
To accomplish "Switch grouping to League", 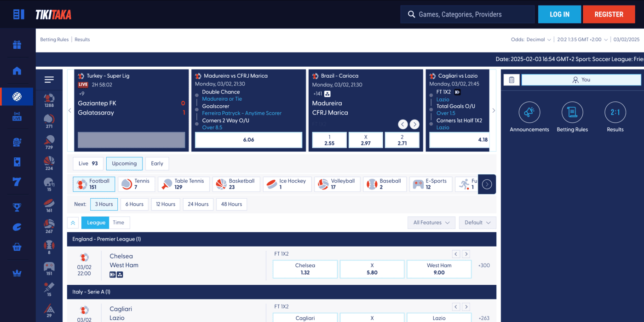I will 96,223.
